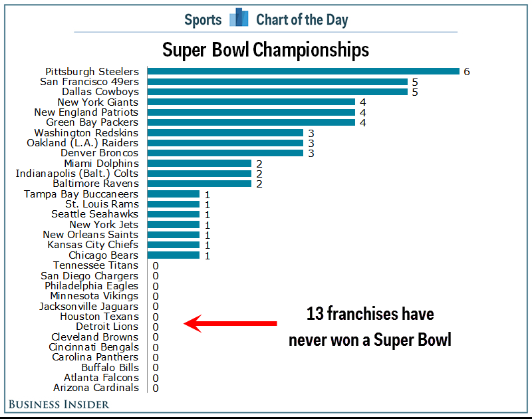The image size is (532, 419).
Task: Click the Super Bowl Championships title
Action: 265,50
